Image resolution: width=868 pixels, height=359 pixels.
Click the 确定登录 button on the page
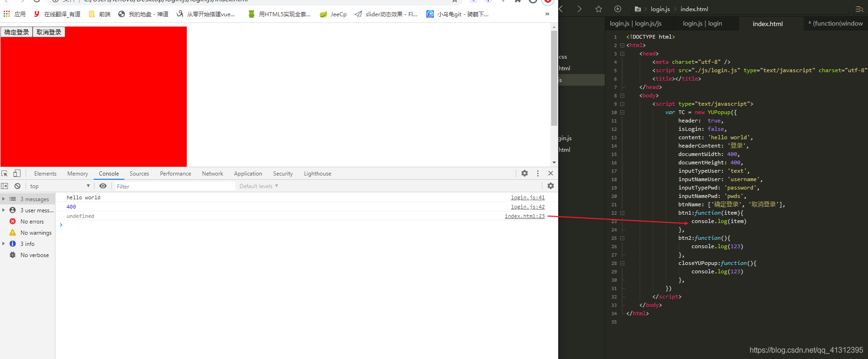(x=16, y=32)
